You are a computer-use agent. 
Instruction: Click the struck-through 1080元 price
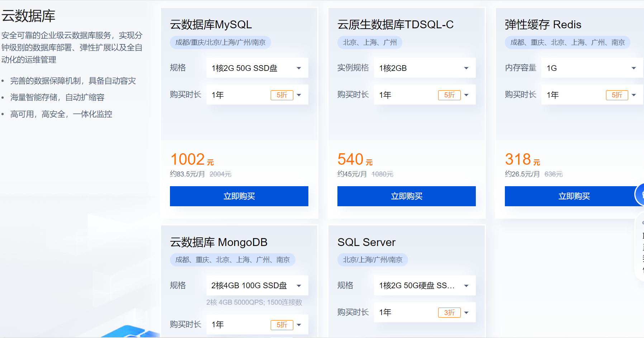click(x=383, y=174)
